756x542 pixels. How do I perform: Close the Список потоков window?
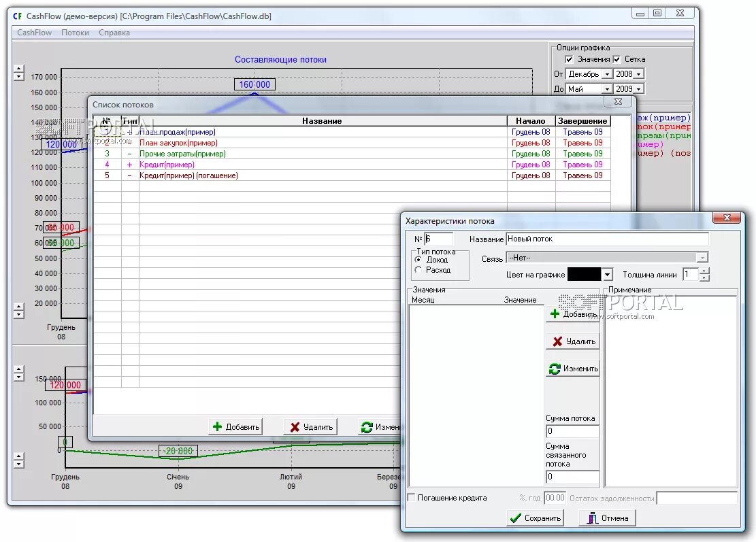point(618,101)
